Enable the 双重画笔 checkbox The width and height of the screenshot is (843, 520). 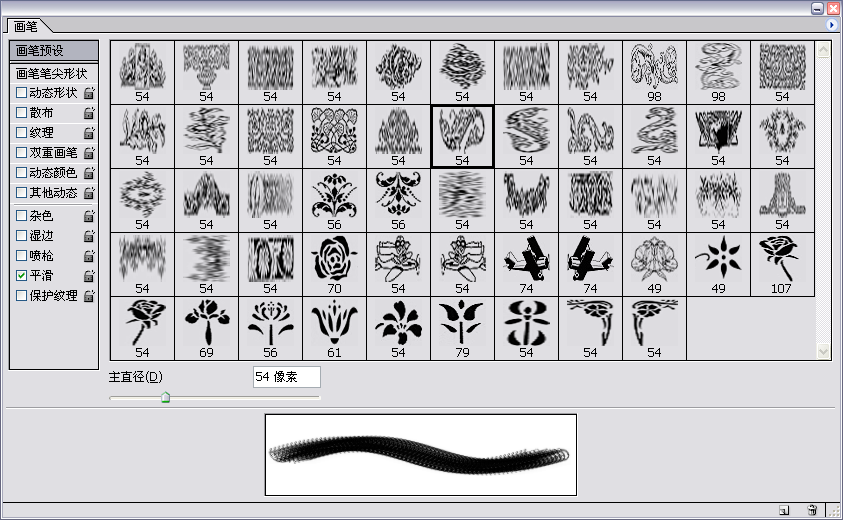click(x=22, y=152)
